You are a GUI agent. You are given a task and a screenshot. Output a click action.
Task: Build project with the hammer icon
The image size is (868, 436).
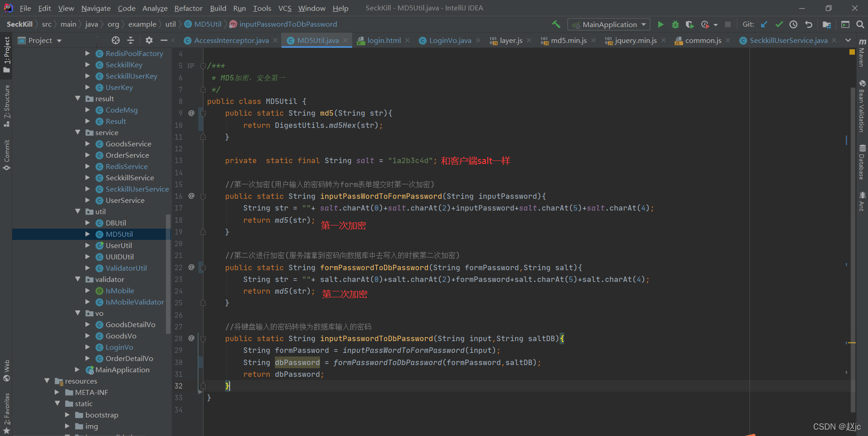(x=556, y=24)
